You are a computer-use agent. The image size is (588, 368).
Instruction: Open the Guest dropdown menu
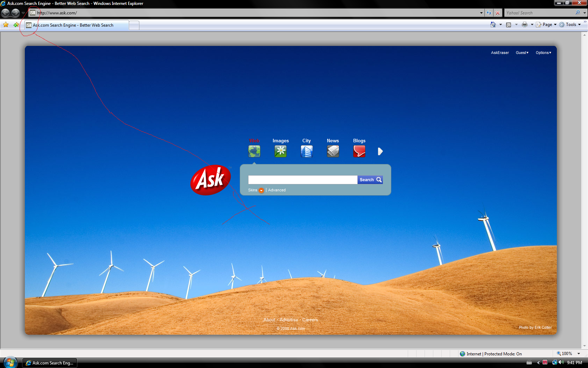tap(522, 53)
